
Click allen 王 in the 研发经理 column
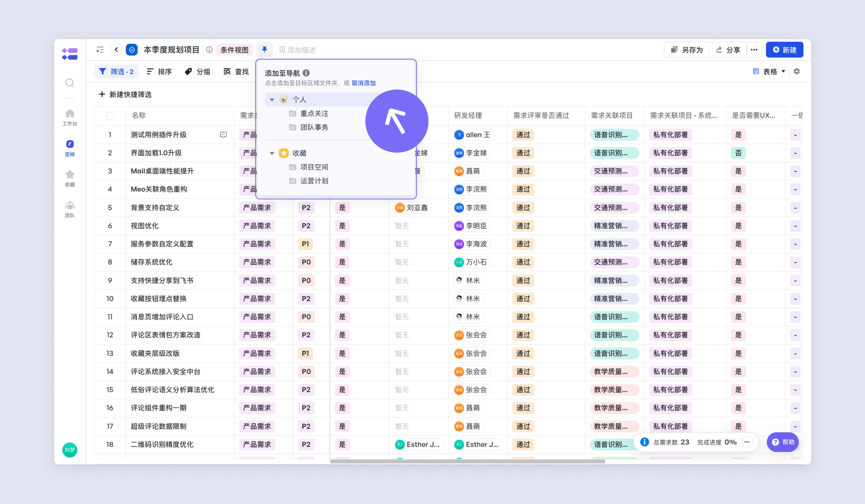[x=474, y=135]
